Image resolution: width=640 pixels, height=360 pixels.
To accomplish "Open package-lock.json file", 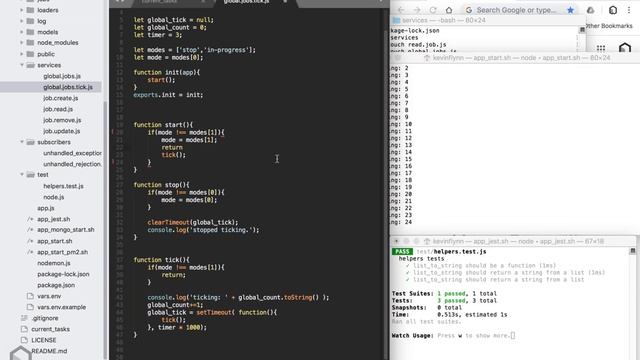I will tap(63, 274).
